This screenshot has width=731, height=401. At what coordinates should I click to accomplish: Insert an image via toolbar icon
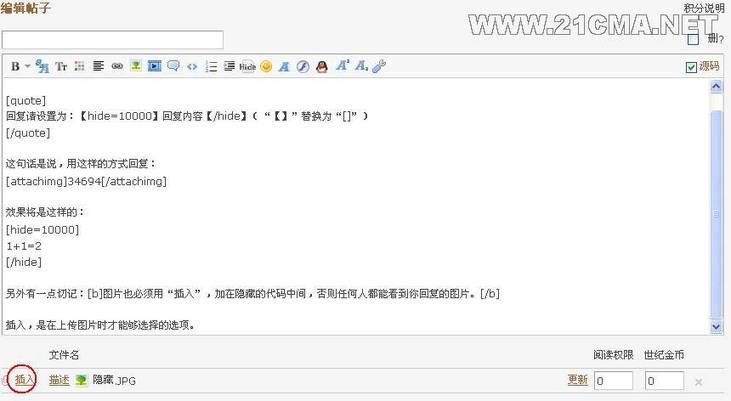[x=136, y=66]
